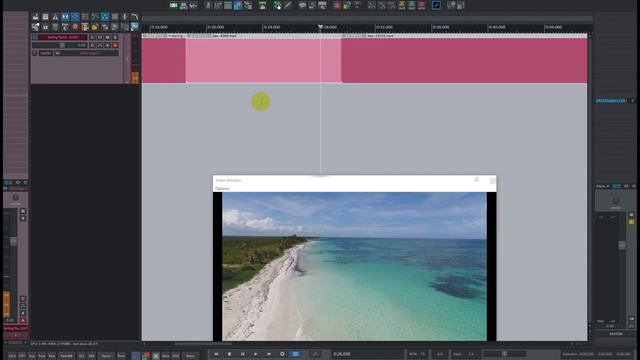Click the envelope button beside the track volume
Viewport: 640px width, 360px height.
(x=100, y=45)
